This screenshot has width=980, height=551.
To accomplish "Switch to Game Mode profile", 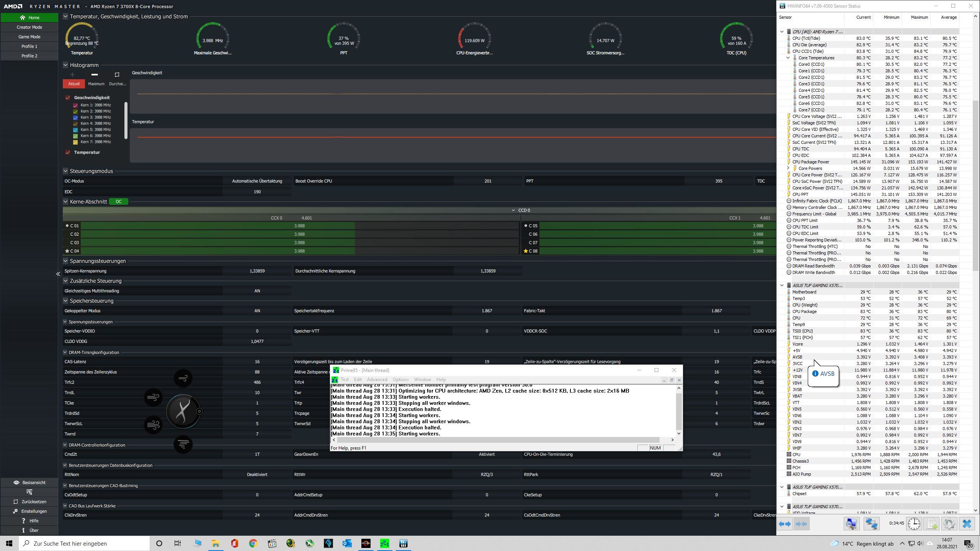I will coord(29,37).
